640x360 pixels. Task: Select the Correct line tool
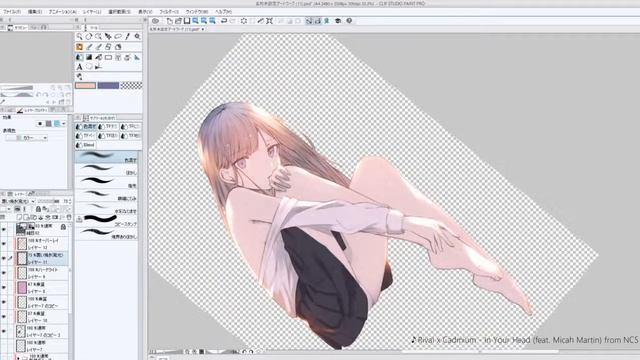click(x=98, y=67)
